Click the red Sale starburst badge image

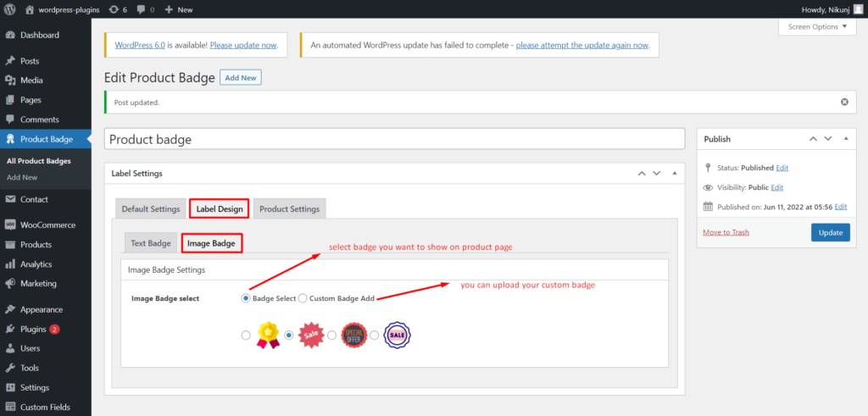(x=311, y=336)
